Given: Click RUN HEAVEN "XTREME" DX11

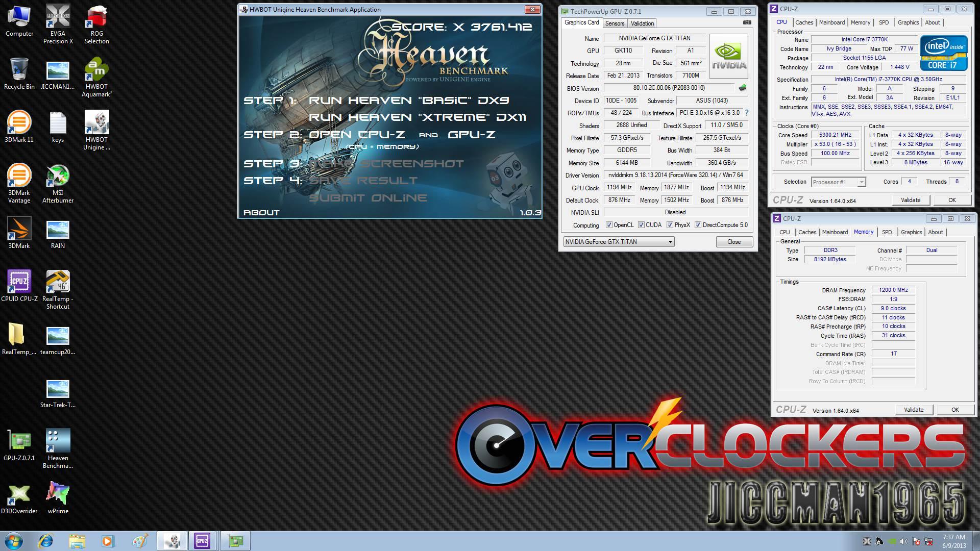Looking at the screenshot, I should tap(417, 117).
